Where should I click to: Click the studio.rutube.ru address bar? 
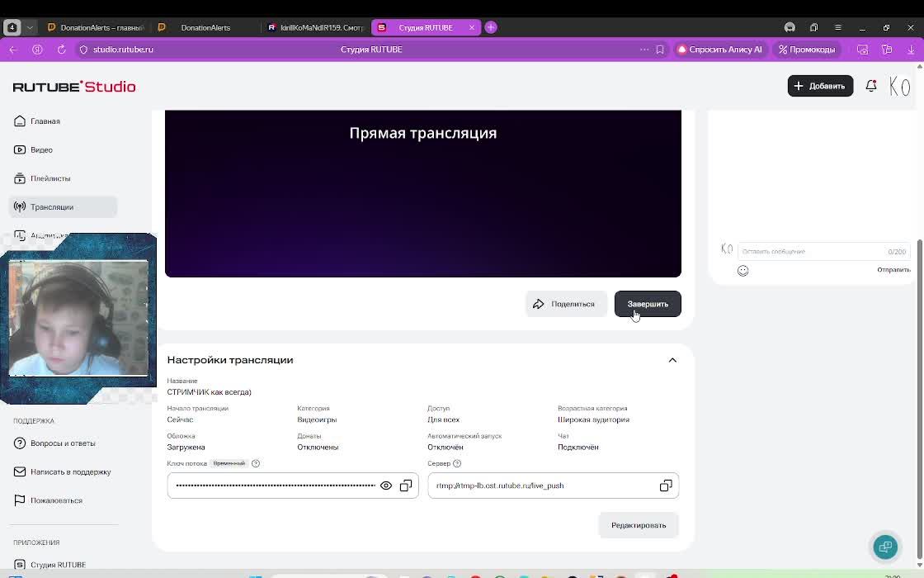tap(123, 50)
